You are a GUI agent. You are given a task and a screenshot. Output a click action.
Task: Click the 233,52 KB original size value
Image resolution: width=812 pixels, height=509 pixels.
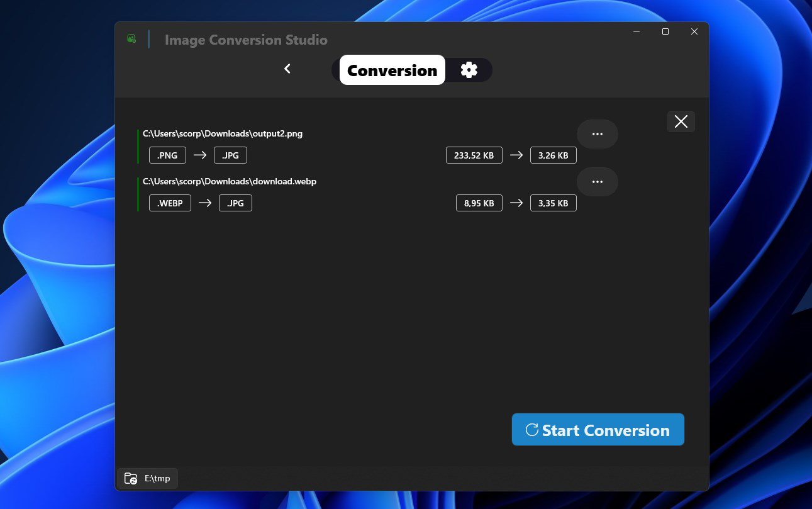coord(474,155)
